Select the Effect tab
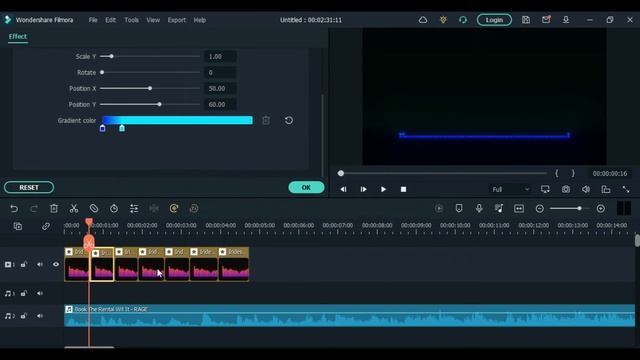 18,36
